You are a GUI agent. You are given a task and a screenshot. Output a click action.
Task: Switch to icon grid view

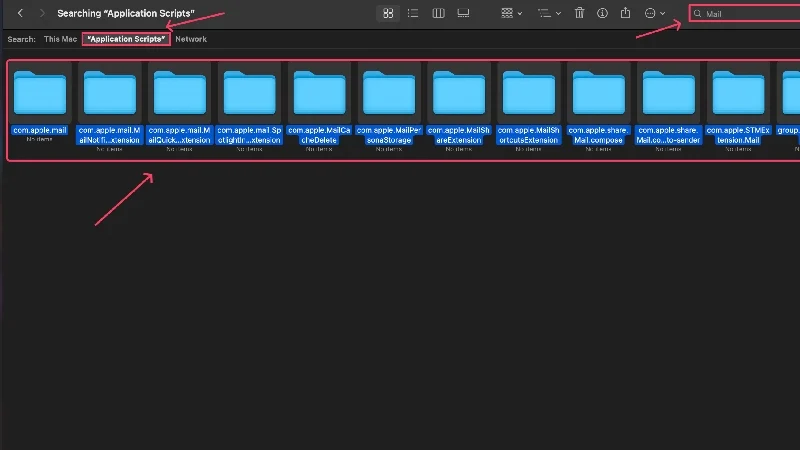pyautogui.click(x=388, y=13)
